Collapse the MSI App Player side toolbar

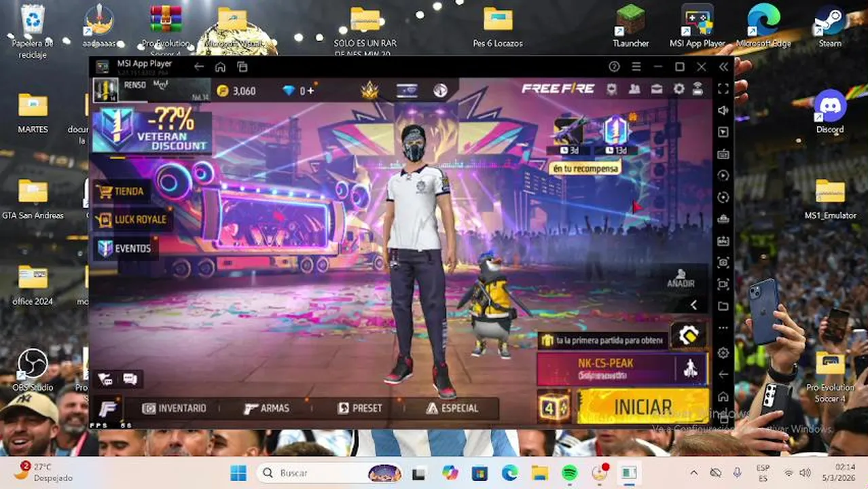point(723,67)
